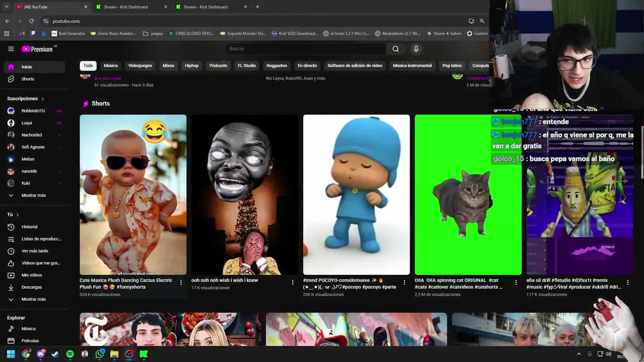
Task: Click the YouTube Premium logo
Action: [x=37, y=49]
